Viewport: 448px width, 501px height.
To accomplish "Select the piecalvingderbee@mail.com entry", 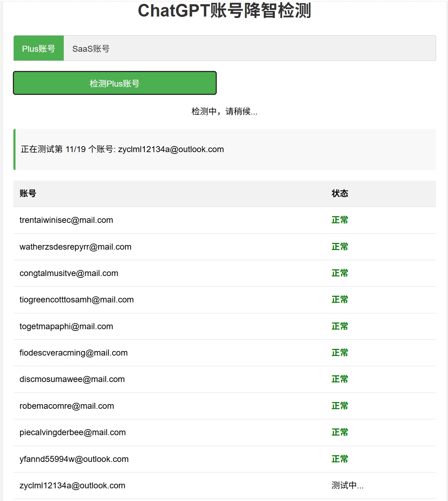I will [x=73, y=432].
